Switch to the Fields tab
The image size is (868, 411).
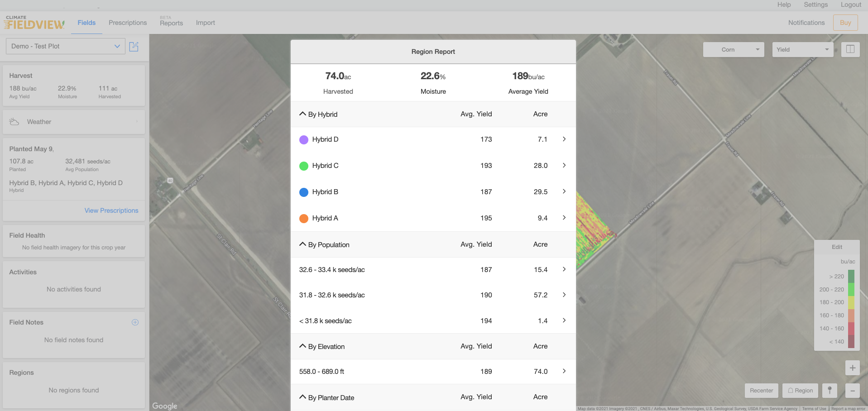click(86, 23)
